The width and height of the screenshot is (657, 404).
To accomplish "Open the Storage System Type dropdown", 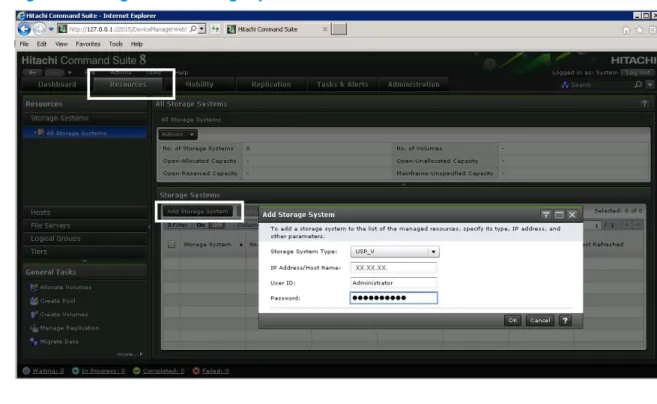I will tap(395, 251).
